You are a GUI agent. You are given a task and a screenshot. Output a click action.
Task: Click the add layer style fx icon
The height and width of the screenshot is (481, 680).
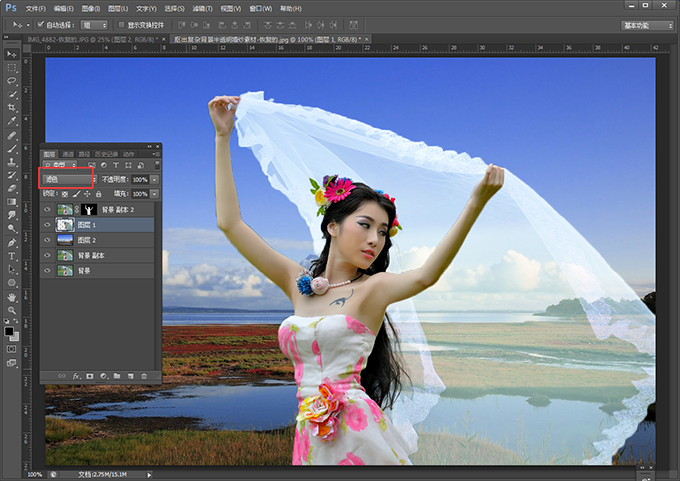pyautogui.click(x=76, y=375)
